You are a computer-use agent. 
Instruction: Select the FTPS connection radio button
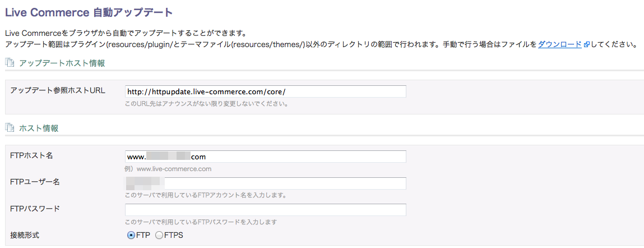(x=159, y=235)
